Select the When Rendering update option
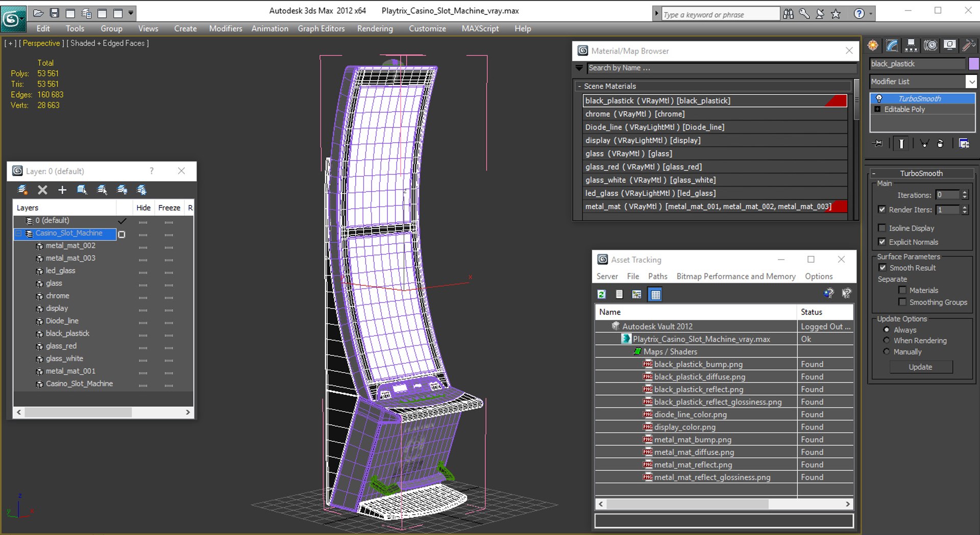 click(887, 340)
